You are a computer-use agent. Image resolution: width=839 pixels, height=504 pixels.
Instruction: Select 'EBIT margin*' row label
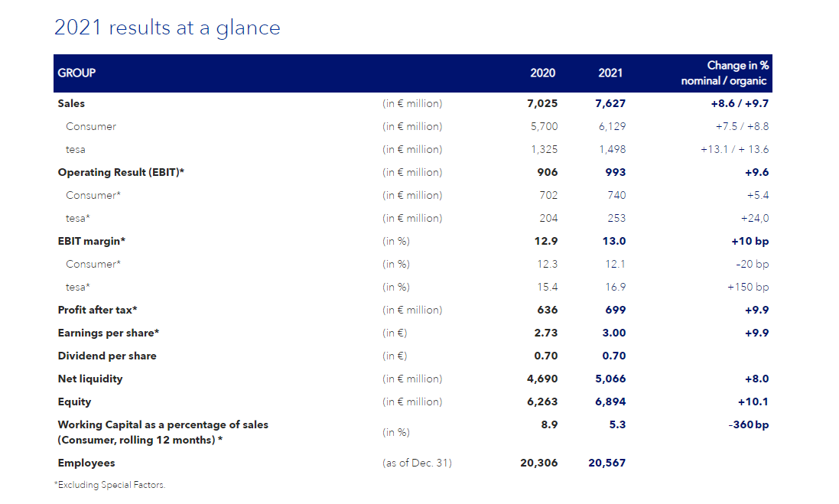tap(92, 242)
